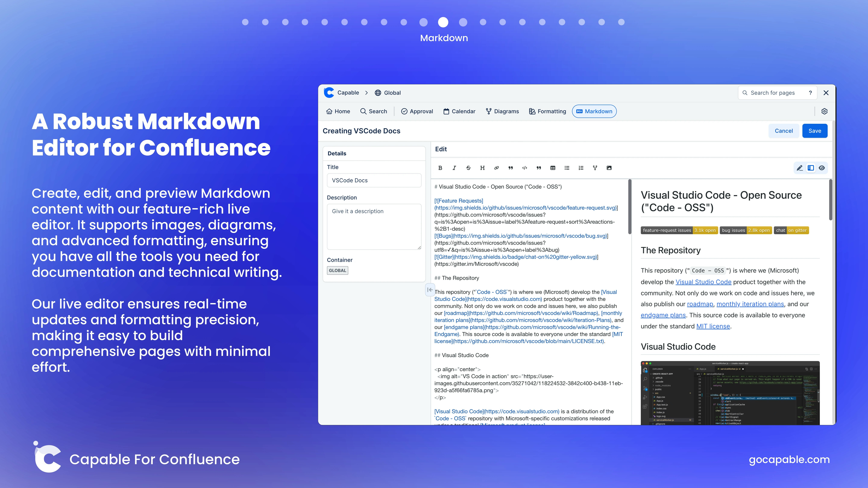Click the '## The Repository' line in the editor
Image resolution: width=868 pixels, height=488 pixels.
pos(457,278)
